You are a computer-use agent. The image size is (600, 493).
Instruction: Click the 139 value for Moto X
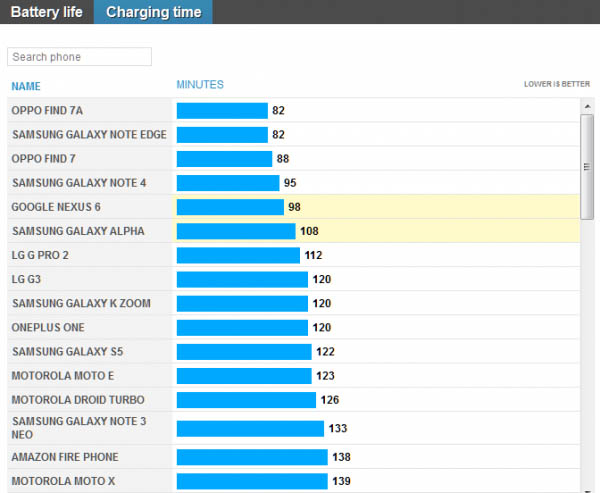341,481
